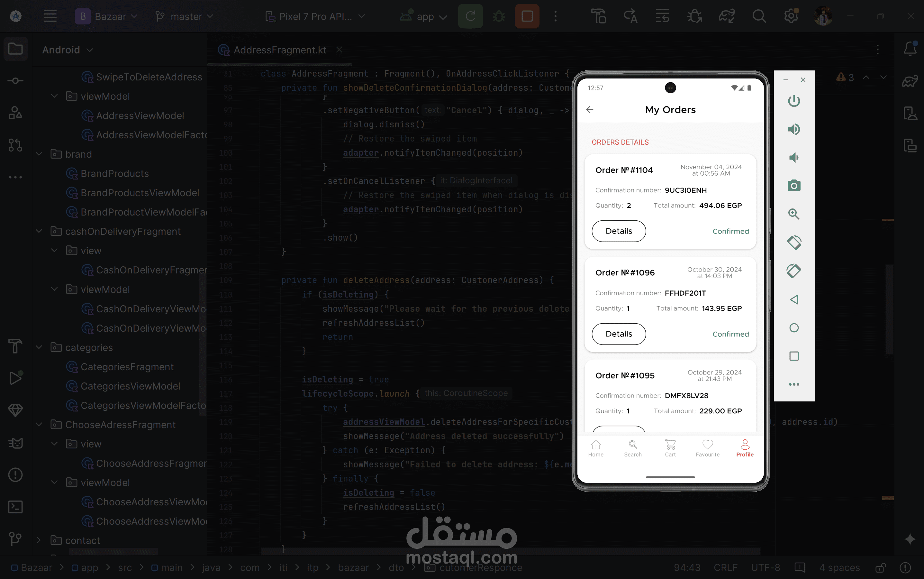
Task: Open CategoriesViewModel file in tree
Action: (130, 386)
